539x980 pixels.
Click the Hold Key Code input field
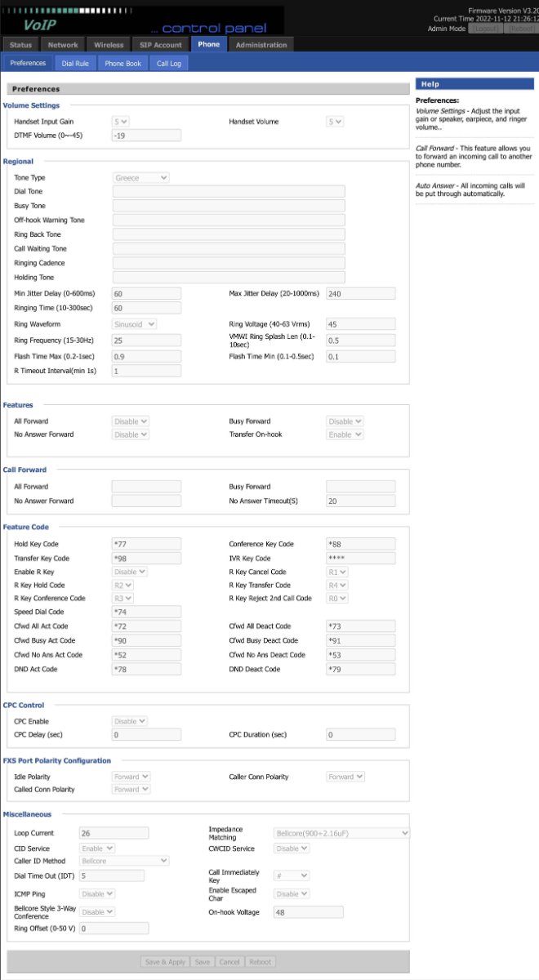pos(146,544)
